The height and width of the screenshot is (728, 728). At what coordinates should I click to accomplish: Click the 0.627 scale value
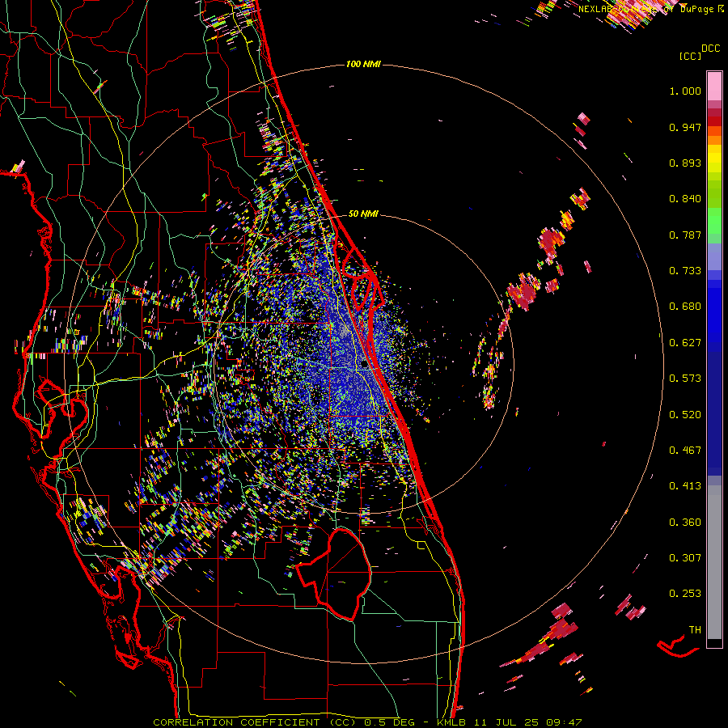click(x=685, y=343)
